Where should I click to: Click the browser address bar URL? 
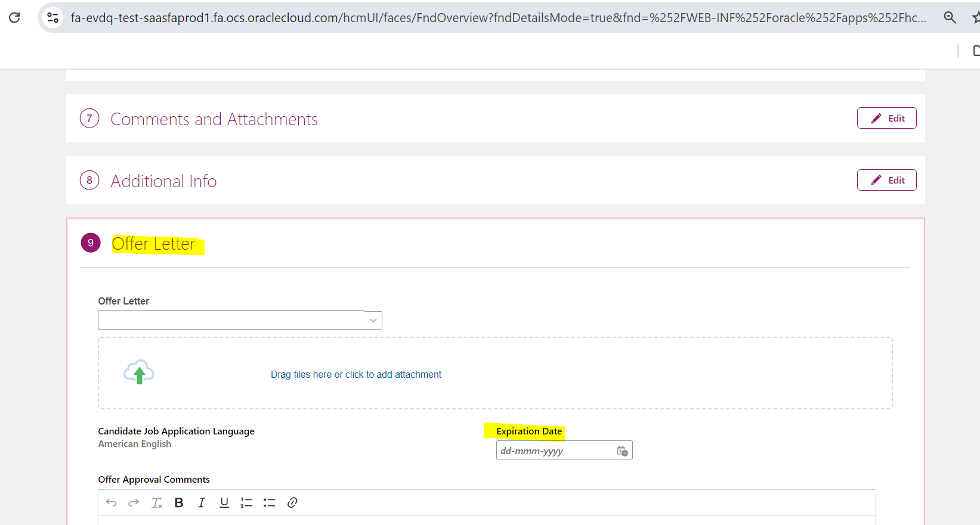[498, 18]
